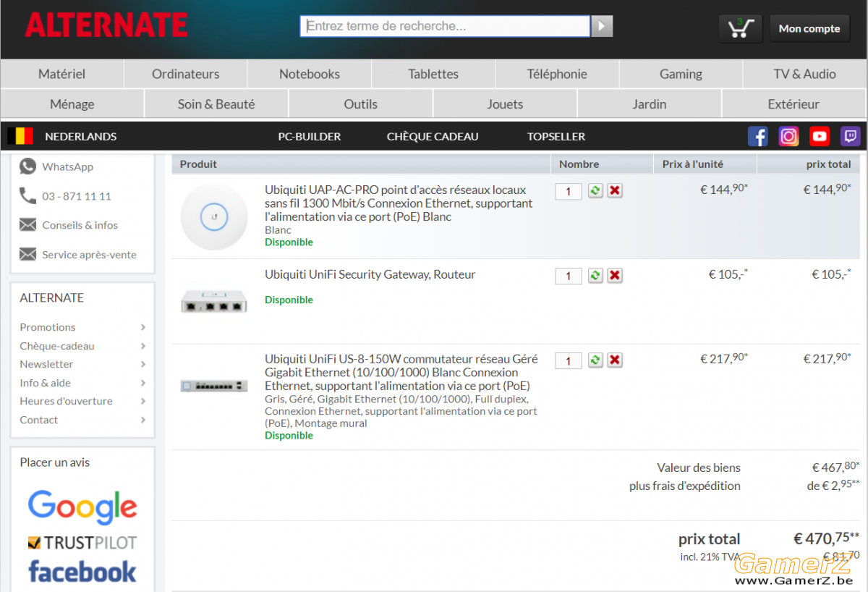Refresh quantity for UniFi US-8-150W switch
Viewport: 868px width, 592px height.
(595, 360)
